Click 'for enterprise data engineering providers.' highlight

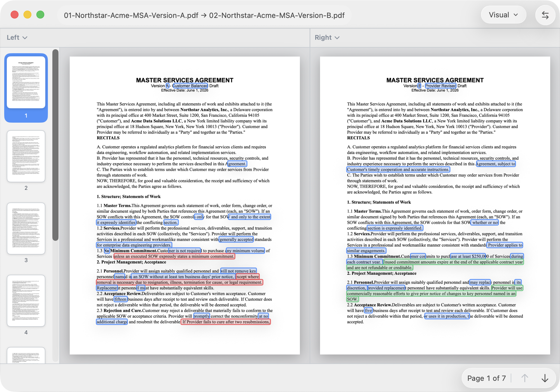pos(134,245)
